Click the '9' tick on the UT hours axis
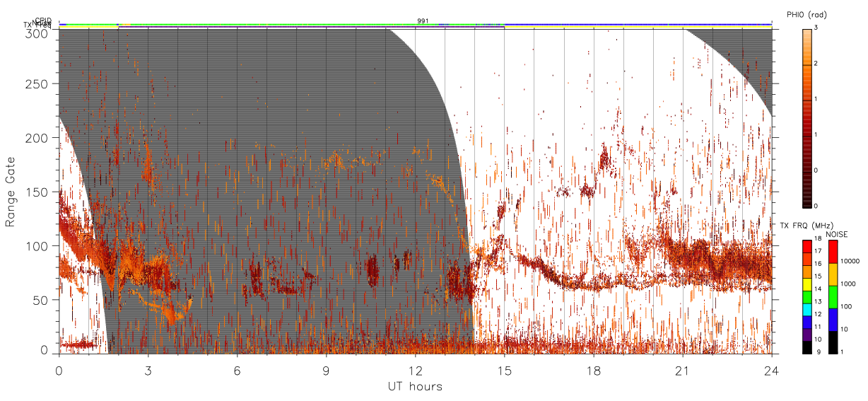The width and height of the screenshot is (868, 401). 327,370
